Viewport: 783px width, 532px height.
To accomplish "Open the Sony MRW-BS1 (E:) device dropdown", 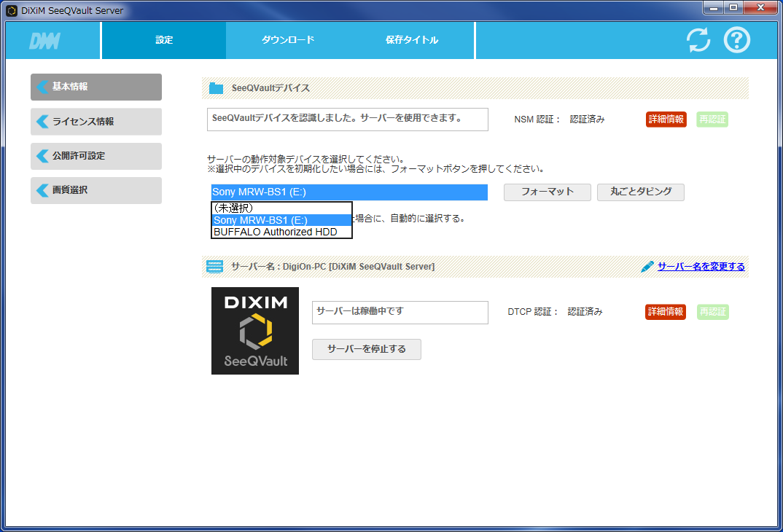I will pos(349,192).
